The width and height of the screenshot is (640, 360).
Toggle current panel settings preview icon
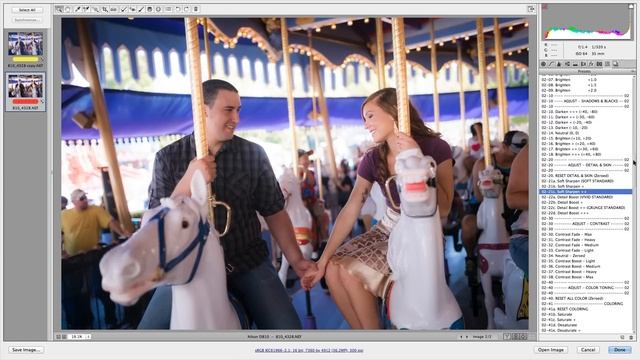523,337
